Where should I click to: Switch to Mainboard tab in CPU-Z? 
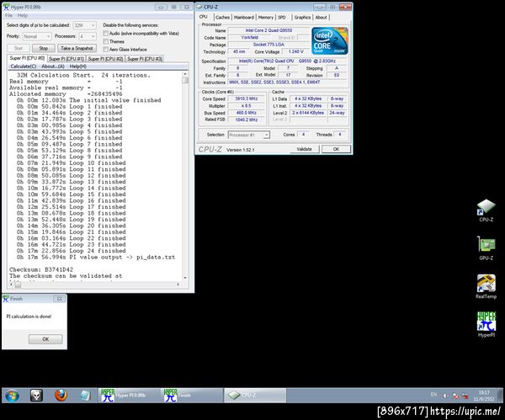(x=244, y=18)
